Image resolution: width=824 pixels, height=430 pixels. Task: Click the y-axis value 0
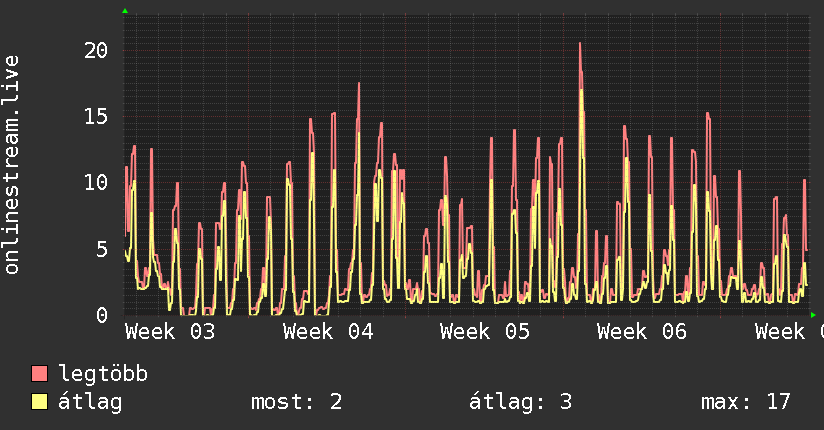click(102, 315)
